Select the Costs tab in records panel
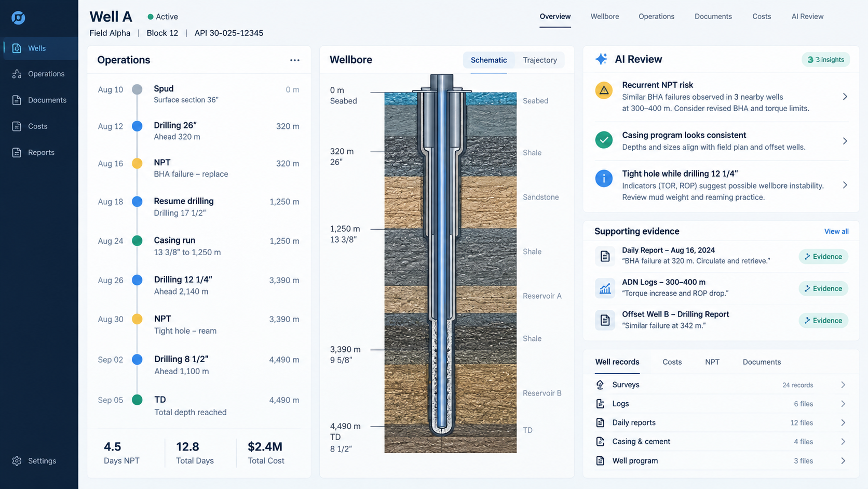This screenshot has height=489, width=868. 672,362
